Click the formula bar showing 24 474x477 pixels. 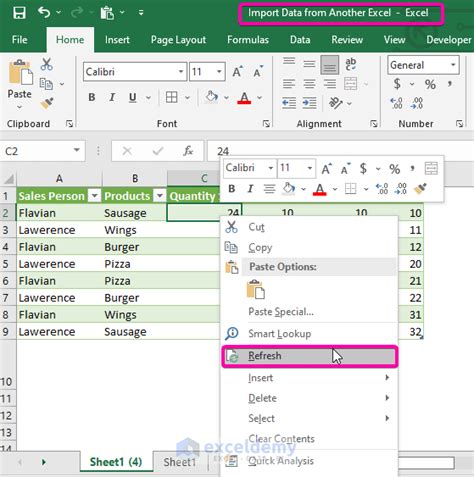(x=340, y=151)
